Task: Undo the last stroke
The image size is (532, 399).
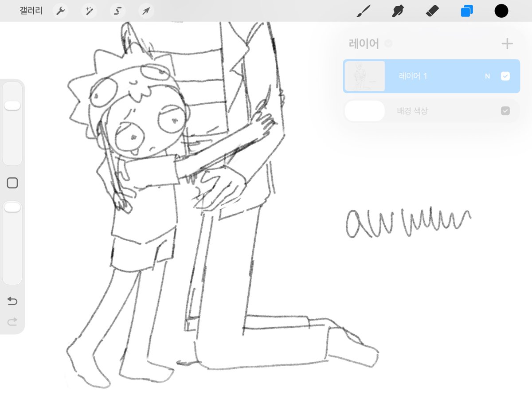Action: click(x=12, y=301)
